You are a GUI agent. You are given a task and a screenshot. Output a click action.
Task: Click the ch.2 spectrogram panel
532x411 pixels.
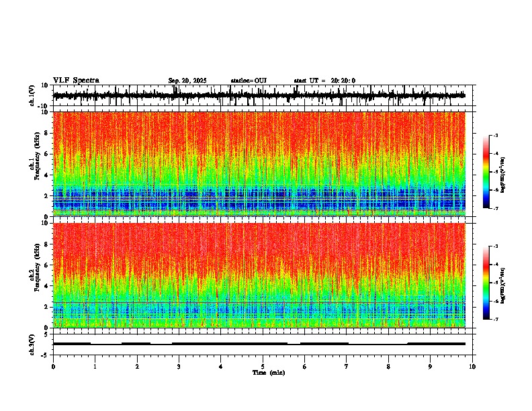[x=263, y=275]
